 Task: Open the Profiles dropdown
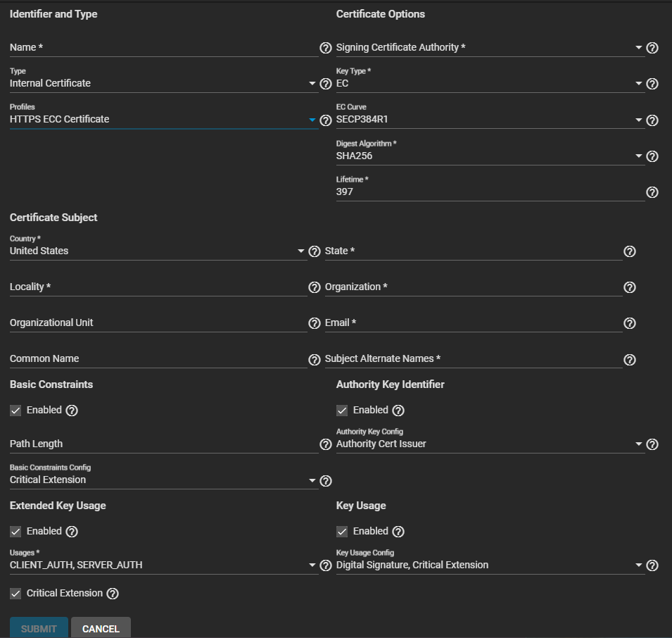[x=163, y=120]
